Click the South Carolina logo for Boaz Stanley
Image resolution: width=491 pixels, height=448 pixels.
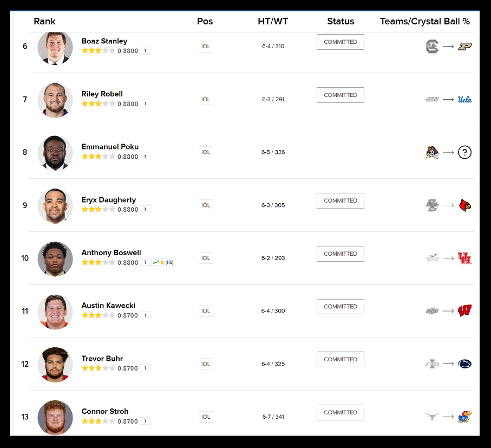(x=431, y=47)
